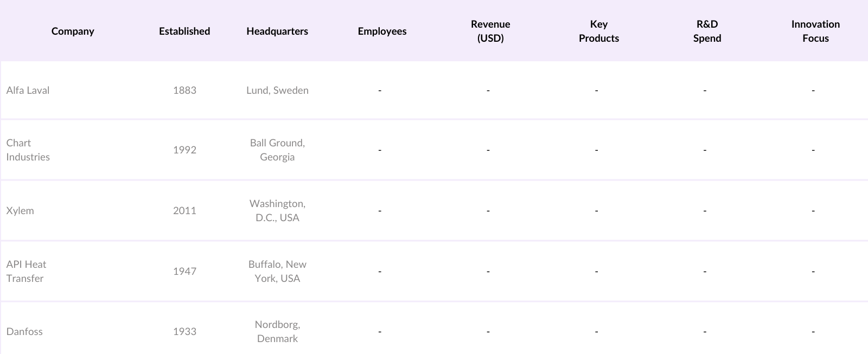
Task: Select the Established column header
Action: 184,31
